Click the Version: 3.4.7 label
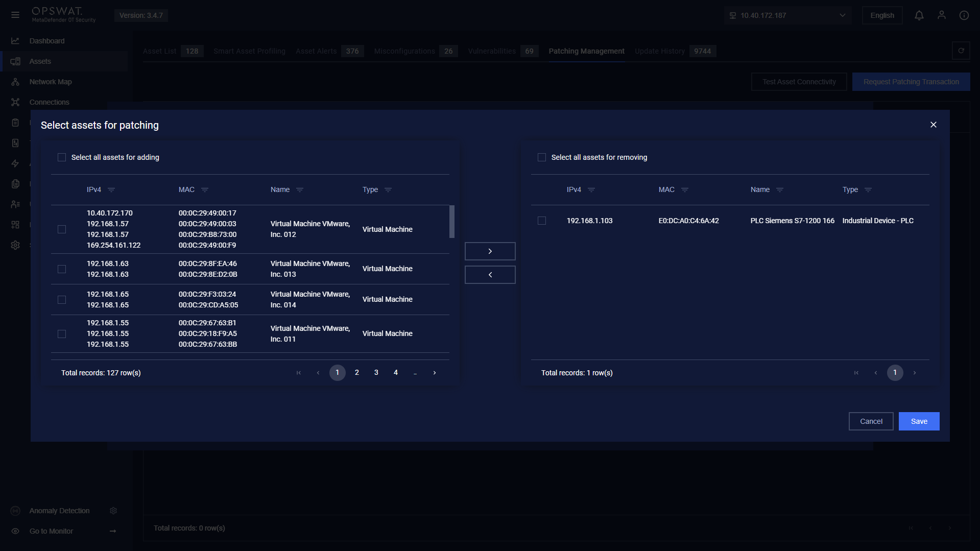Image resolution: width=980 pixels, height=551 pixels. point(141,15)
